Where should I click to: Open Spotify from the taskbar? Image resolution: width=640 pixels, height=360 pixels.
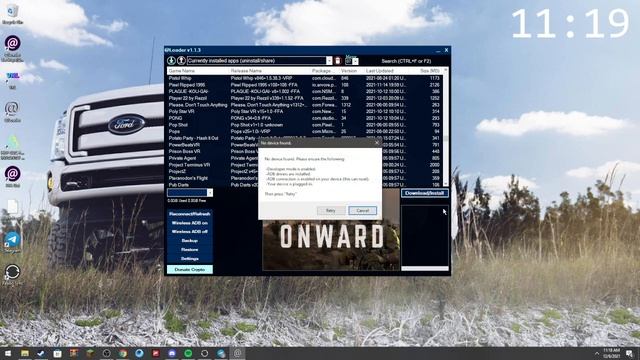click(188, 353)
